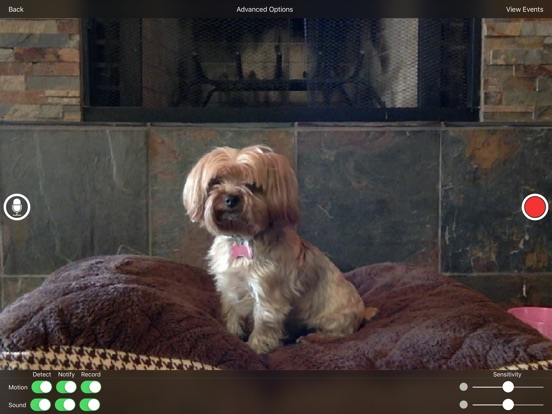Turn off Sound Notify switch
The width and height of the screenshot is (552, 414).
65,404
